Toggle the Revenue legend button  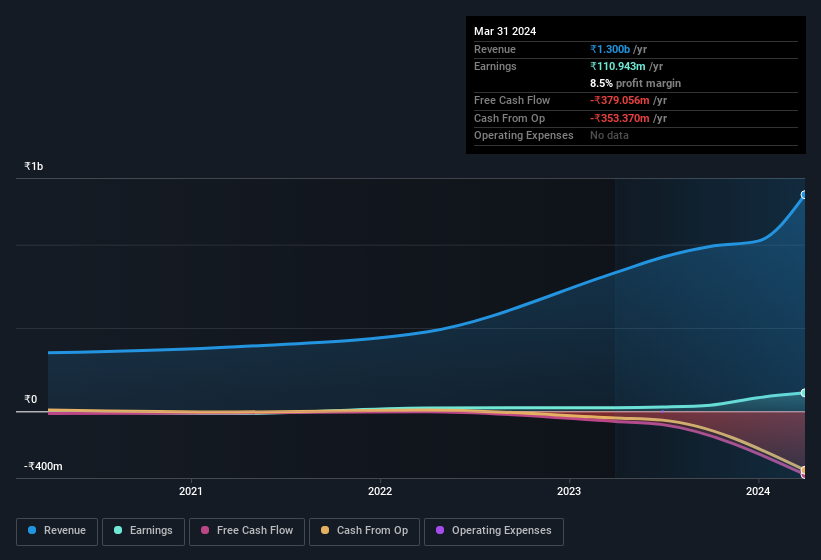coord(57,531)
